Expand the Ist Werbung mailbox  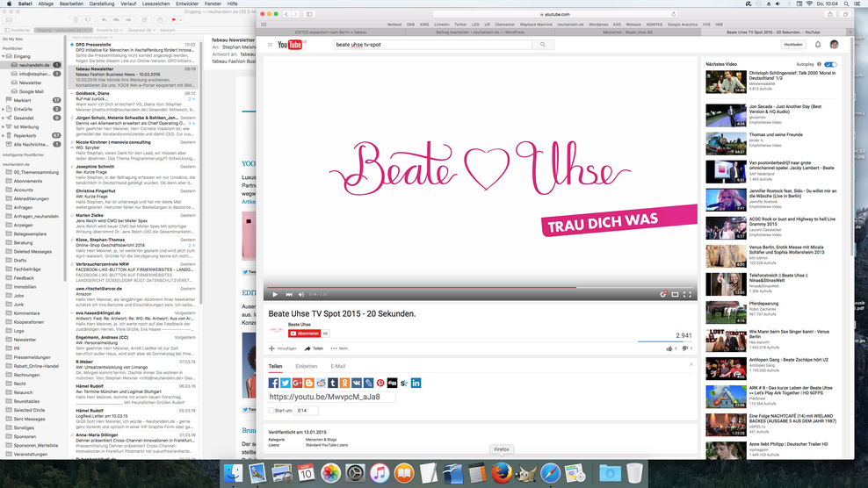(x=4, y=126)
